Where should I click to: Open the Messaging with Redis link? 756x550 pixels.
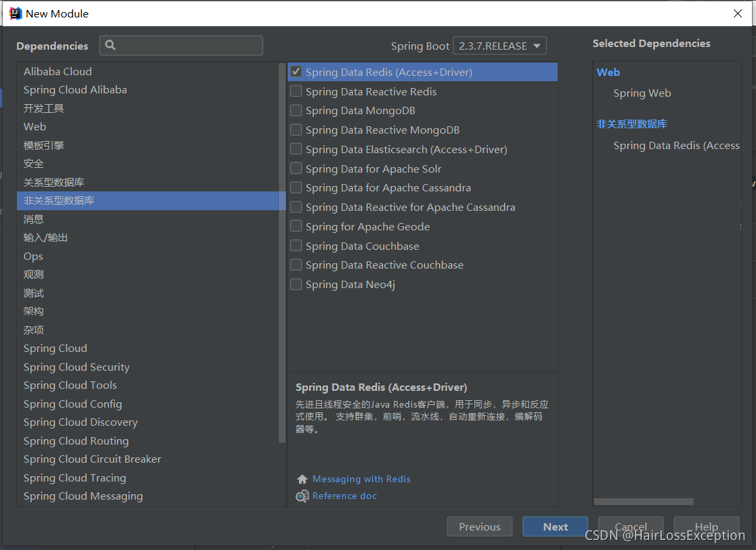362,479
